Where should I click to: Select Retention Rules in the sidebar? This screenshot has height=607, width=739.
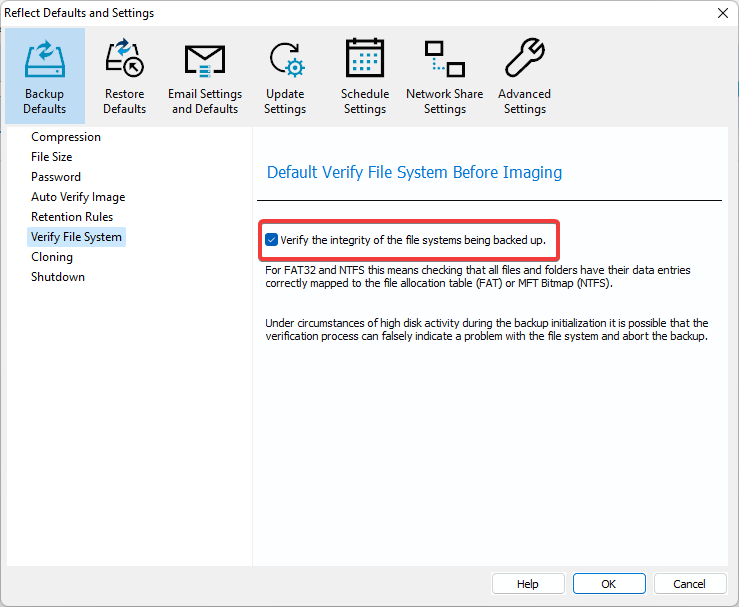pos(72,217)
